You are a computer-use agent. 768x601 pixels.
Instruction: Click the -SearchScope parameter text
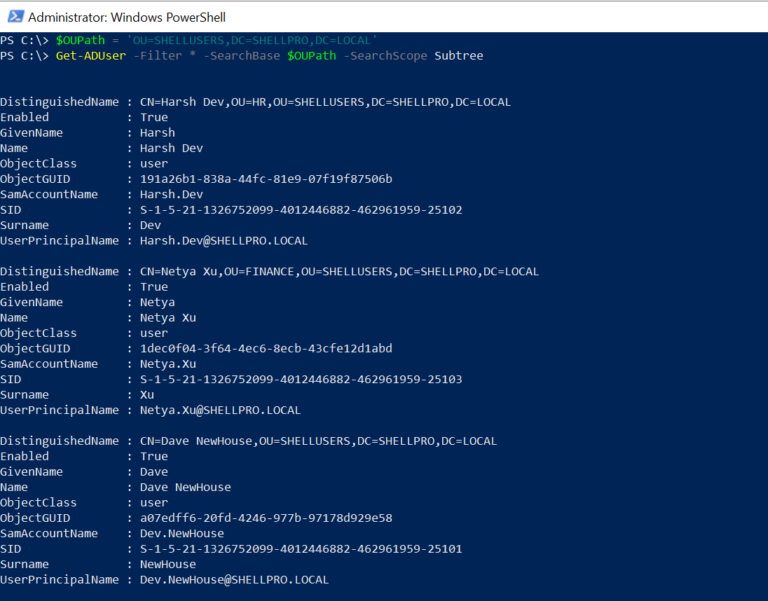point(385,56)
